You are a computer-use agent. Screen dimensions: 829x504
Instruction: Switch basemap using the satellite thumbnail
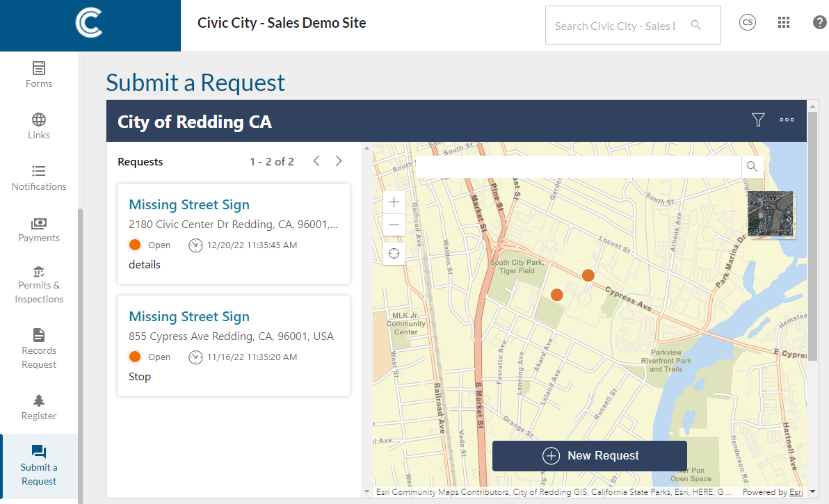pos(771,214)
